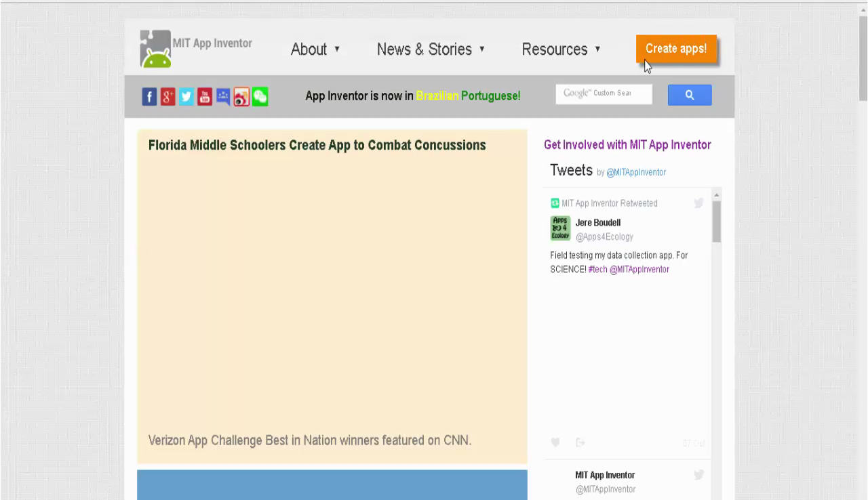Open the Google+ social icon

(167, 97)
